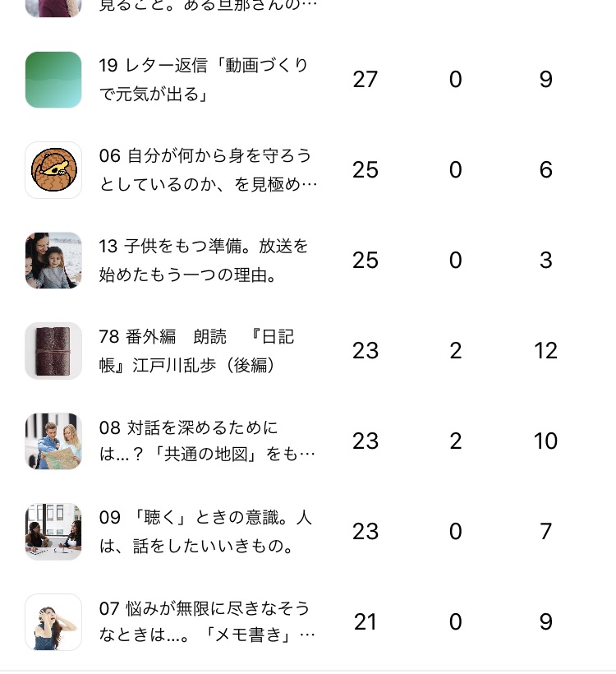Tap the mother and child thumbnail
Screen dimensions: 616x674
click(x=53, y=261)
